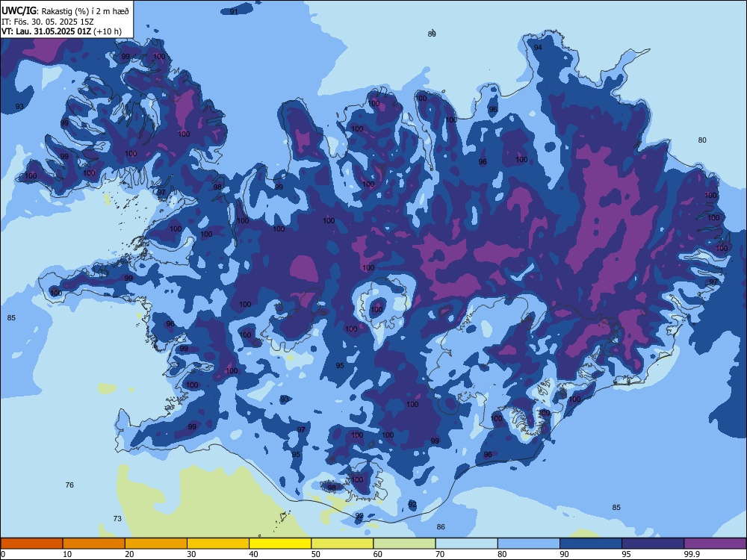
Task: Click the humidity value '76' on the map
Action: (69, 485)
